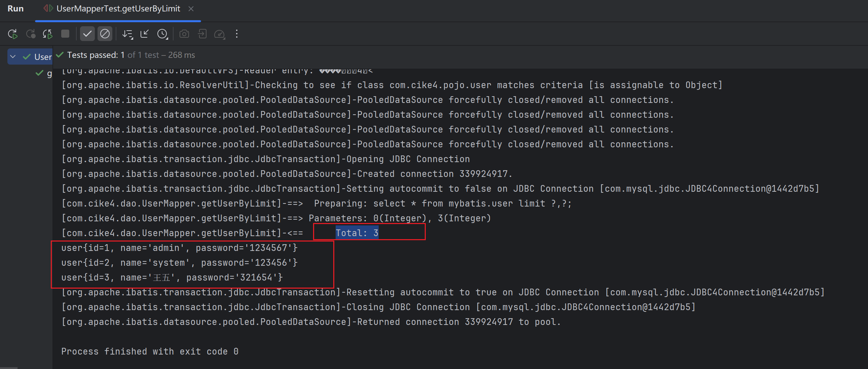This screenshot has height=369, width=868.
Task: Click the highlighted 'Total: 3' text
Action: 357,233
